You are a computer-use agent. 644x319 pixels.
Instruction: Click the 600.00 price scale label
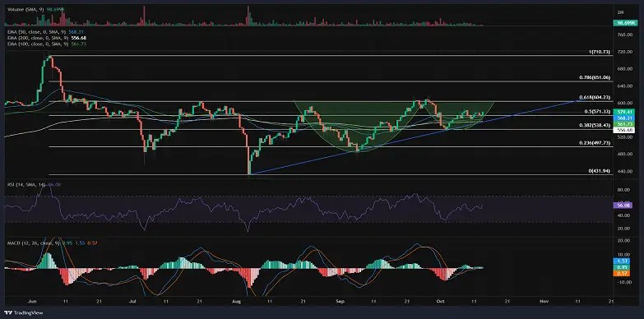624,103
